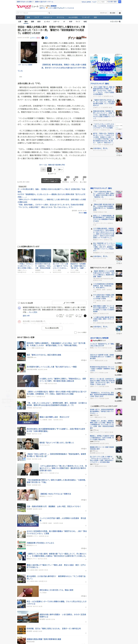The image size is (138, 644).
Task: Click the 311 comments count icon
Action: [x=33, y=38]
